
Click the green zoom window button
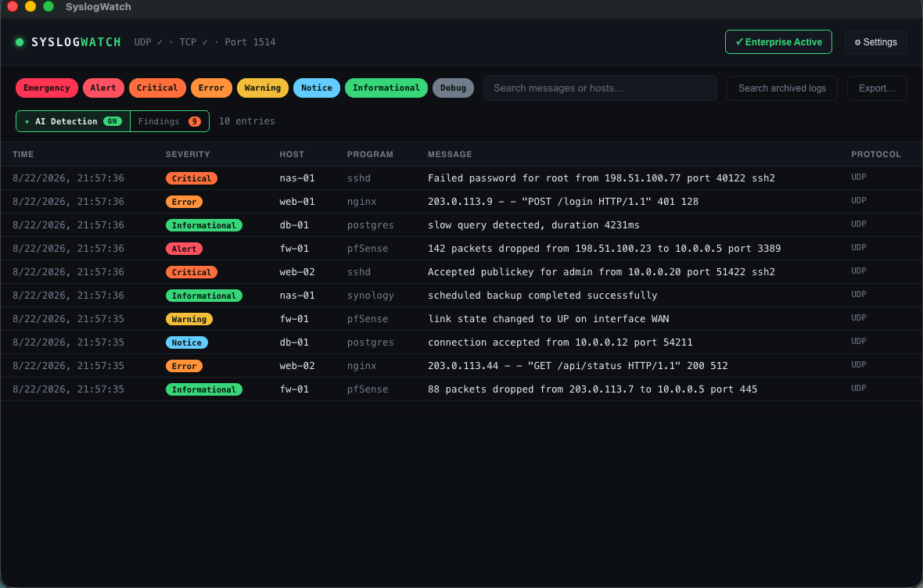click(48, 6)
